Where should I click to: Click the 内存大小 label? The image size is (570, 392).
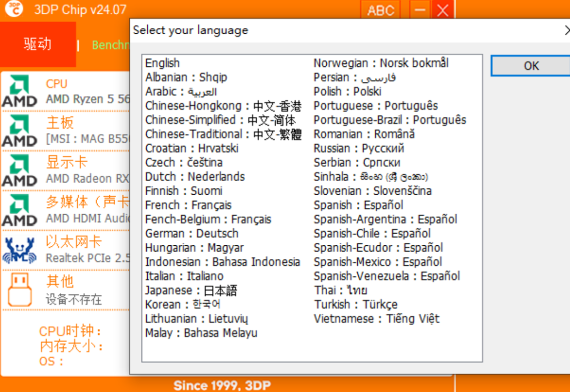[71, 346]
